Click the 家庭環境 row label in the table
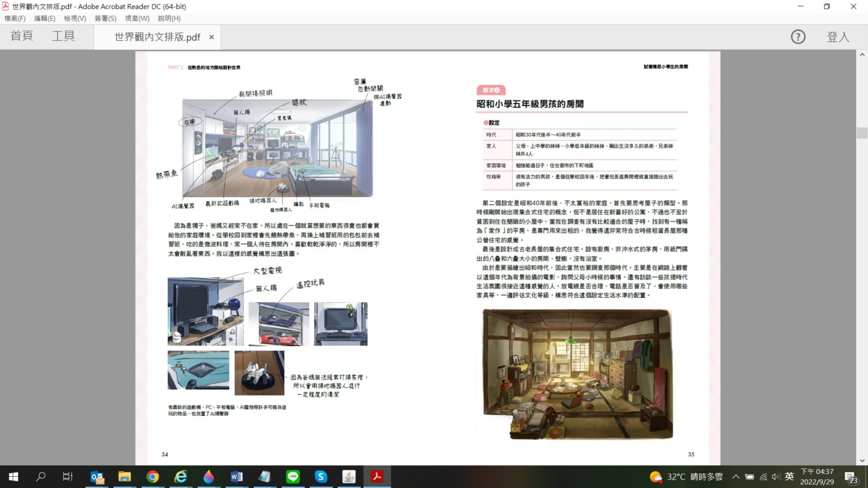The image size is (868, 488). (496, 165)
